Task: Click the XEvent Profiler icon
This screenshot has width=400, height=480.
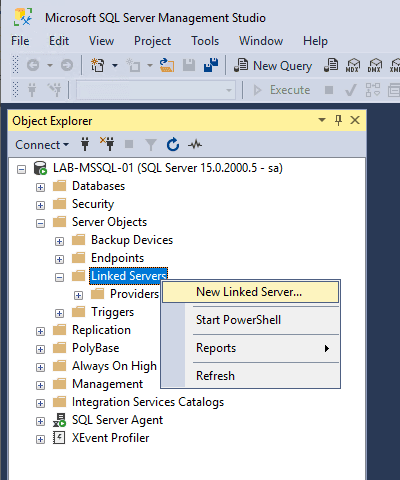Action: click(x=59, y=438)
